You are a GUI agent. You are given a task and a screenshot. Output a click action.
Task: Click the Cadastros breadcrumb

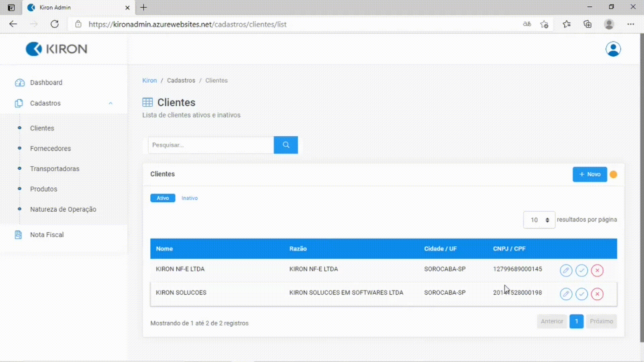point(181,80)
